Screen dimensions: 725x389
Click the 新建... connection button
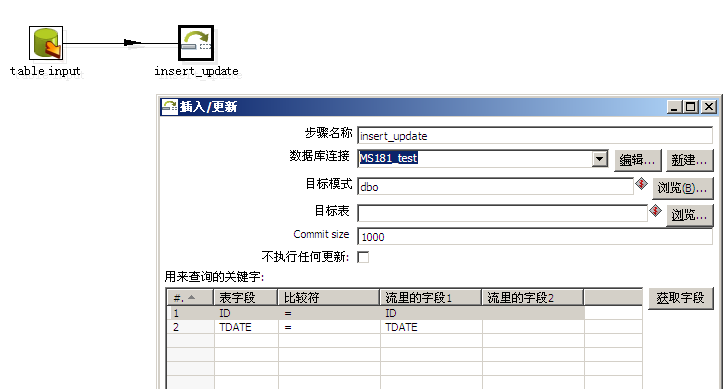point(689,160)
